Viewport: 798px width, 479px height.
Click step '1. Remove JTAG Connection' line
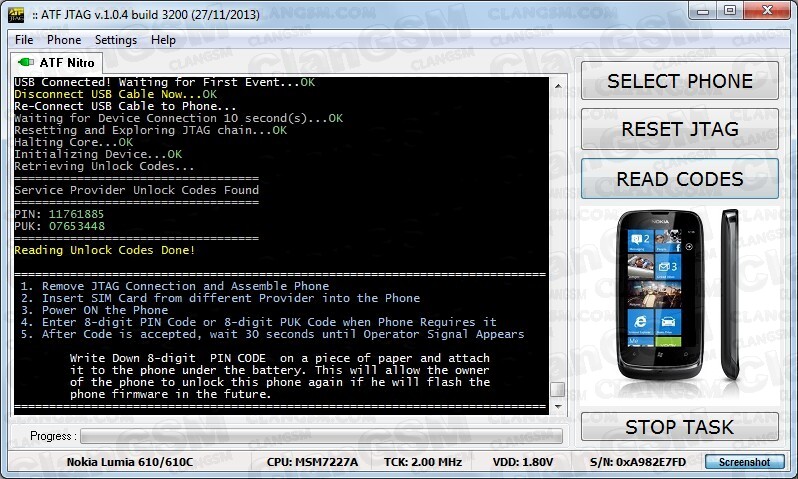coord(175,286)
